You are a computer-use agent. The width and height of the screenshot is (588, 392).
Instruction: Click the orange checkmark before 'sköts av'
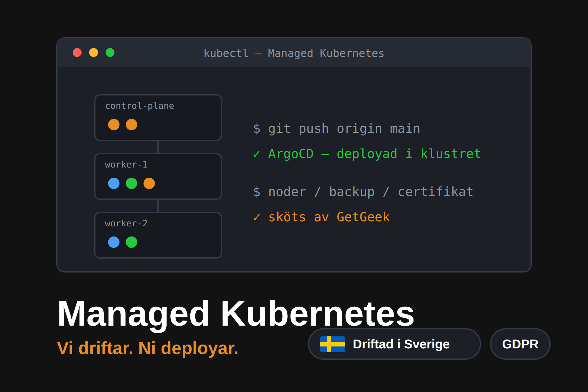point(257,217)
